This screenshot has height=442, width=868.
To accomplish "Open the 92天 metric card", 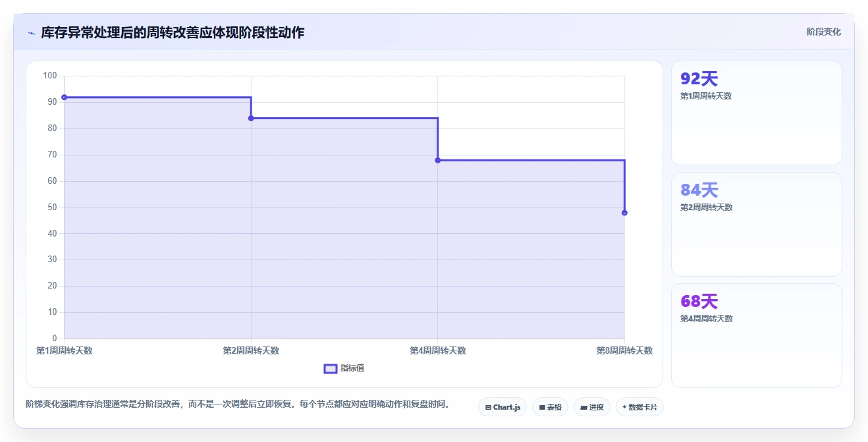I will [756, 113].
